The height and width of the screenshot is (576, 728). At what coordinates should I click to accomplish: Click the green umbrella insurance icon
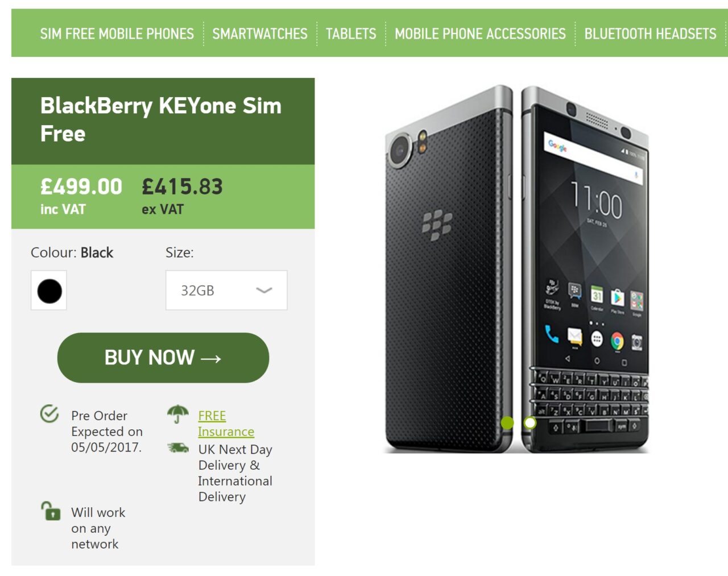[178, 414]
